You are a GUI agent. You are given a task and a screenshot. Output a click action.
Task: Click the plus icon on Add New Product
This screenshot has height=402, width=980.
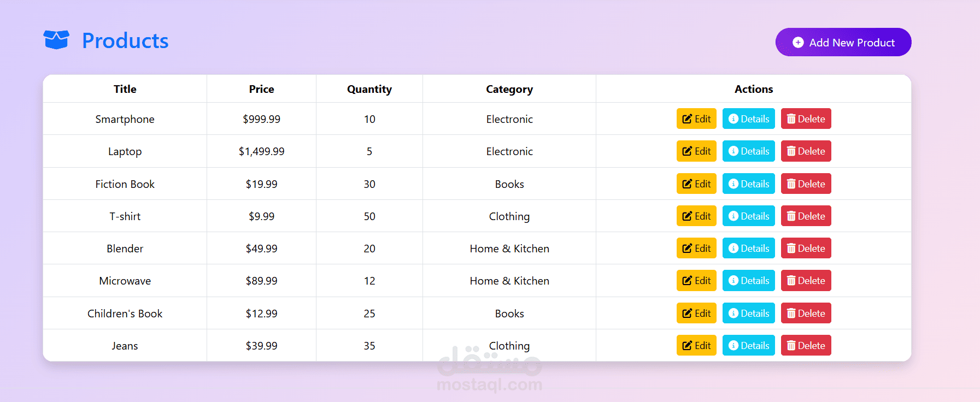point(798,43)
